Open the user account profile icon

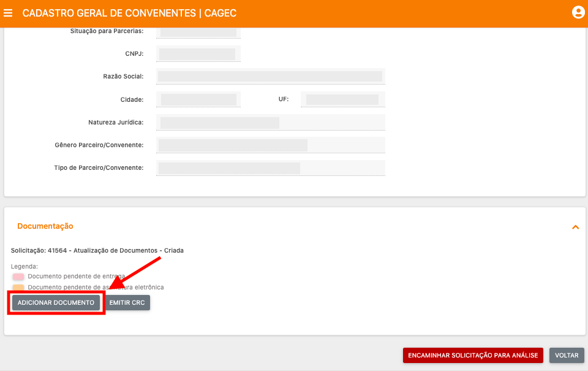click(578, 12)
